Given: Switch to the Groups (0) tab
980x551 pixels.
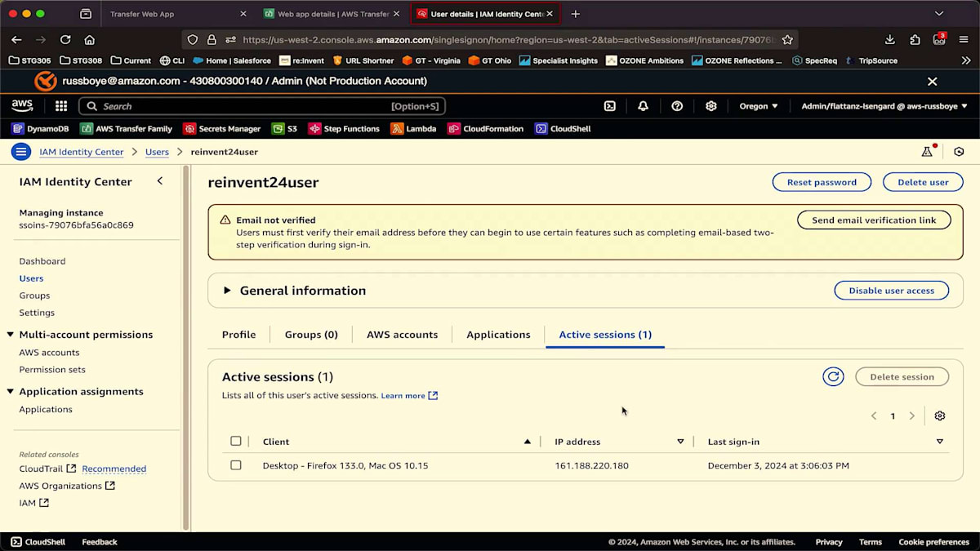Looking at the screenshot, I should click(x=311, y=335).
